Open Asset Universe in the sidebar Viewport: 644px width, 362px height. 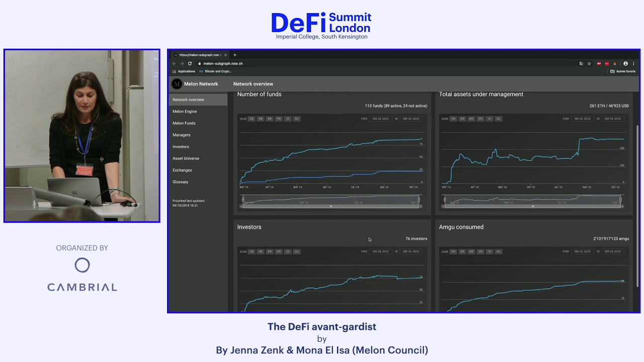pyautogui.click(x=198, y=158)
